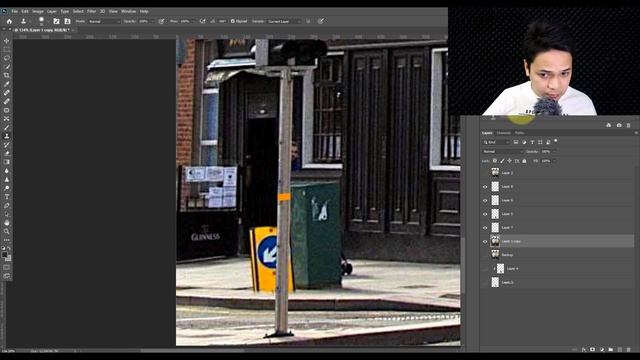
Task: Hide Layer 5 with its eye icon
Action: tap(485, 214)
